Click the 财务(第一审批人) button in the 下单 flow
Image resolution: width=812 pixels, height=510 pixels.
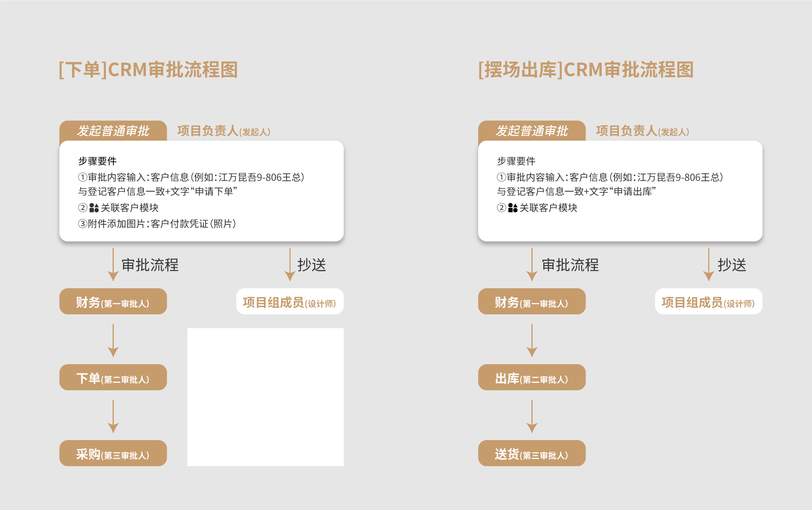click(113, 301)
